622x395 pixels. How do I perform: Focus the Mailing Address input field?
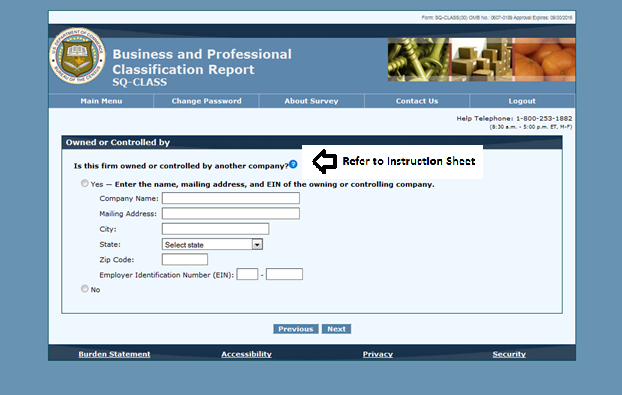(231, 214)
